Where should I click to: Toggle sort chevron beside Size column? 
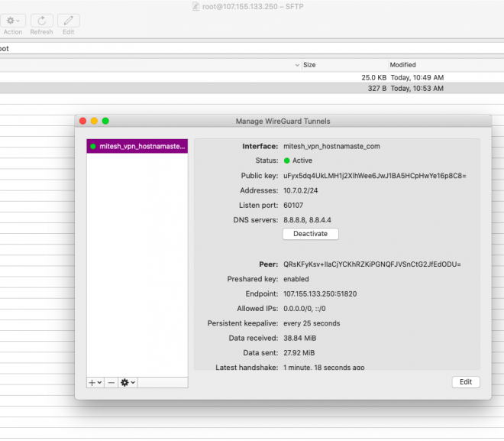[x=297, y=65]
